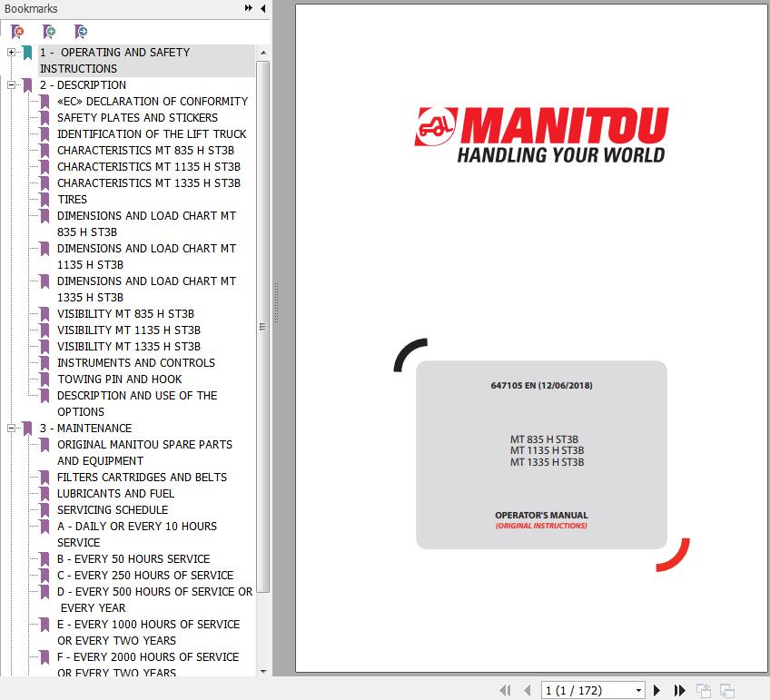Click the bookmark icon beside TOWING PIN AND HOOK
770x700 pixels.
point(44,379)
